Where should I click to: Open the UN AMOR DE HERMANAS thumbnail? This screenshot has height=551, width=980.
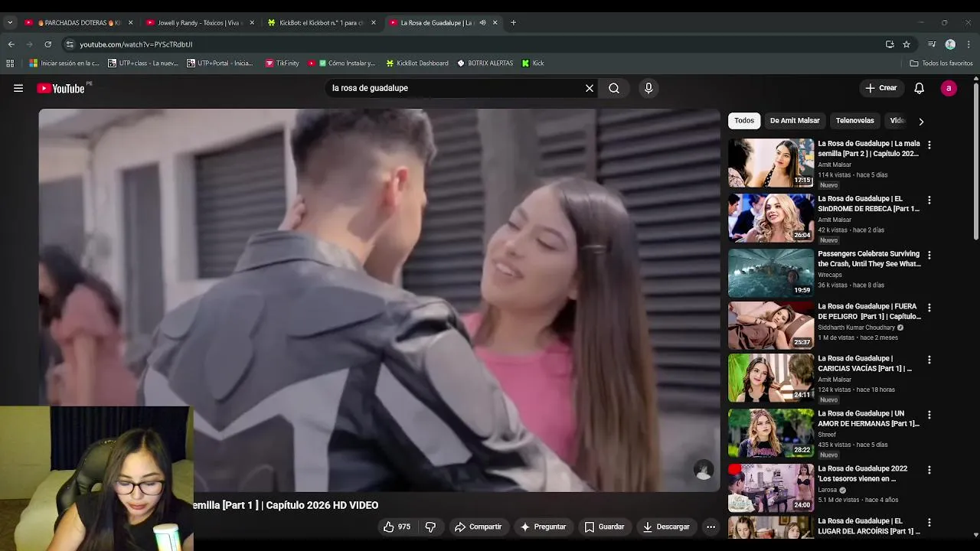pyautogui.click(x=771, y=433)
